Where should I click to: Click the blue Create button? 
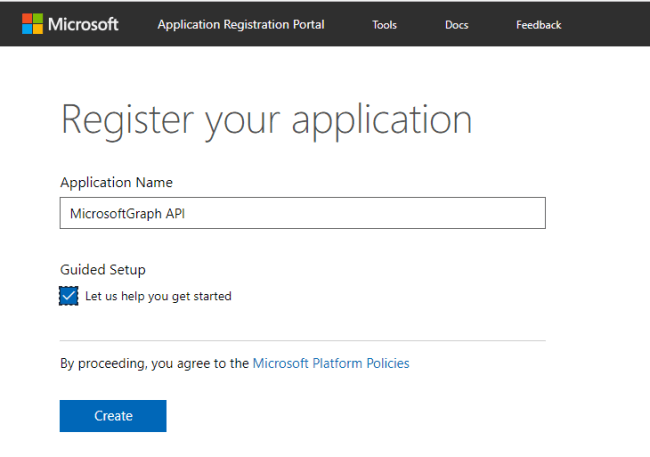click(x=113, y=416)
